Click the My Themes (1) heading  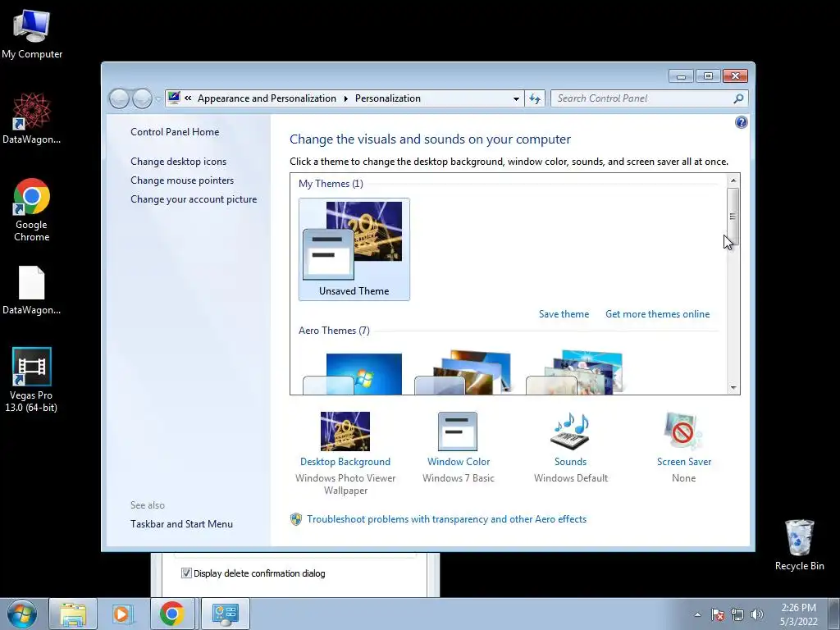(331, 184)
